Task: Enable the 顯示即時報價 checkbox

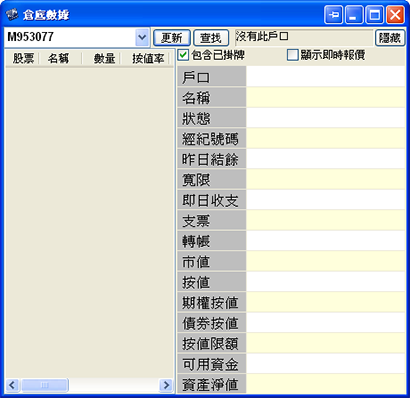Action: coord(292,55)
